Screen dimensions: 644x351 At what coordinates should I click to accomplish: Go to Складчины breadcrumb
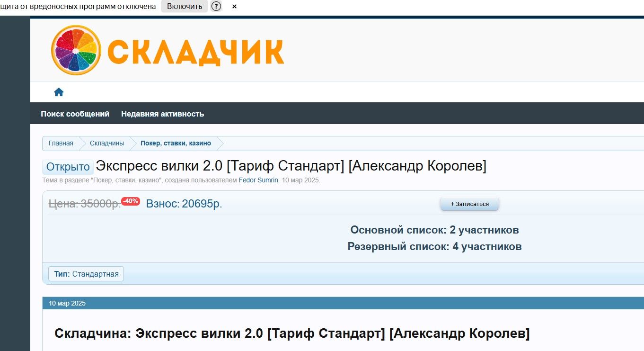[107, 143]
